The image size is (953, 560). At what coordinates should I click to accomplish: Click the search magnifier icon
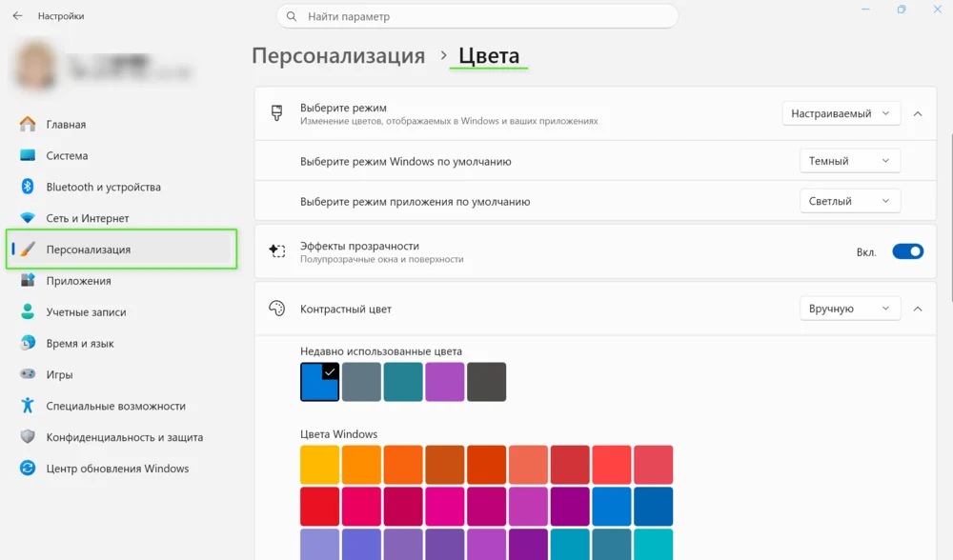tap(292, 16)
